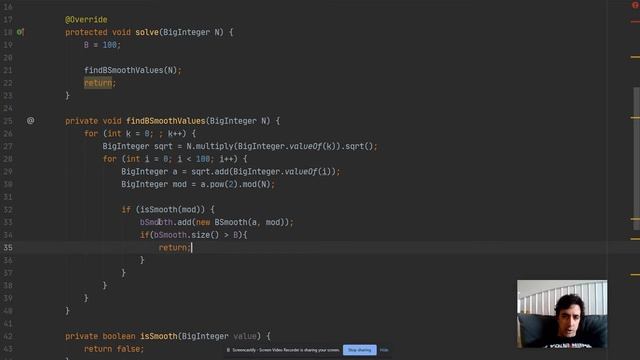Click a.pow(2) on line 30

219,184
